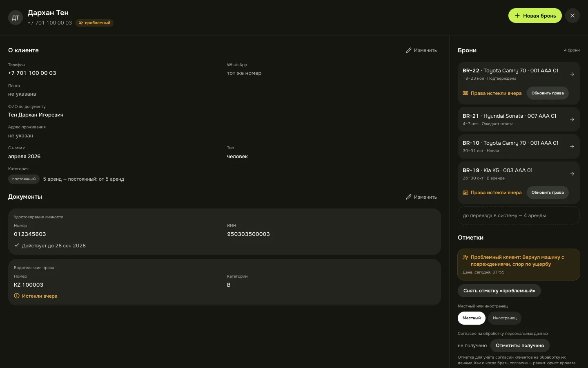Open booking BR-22 arrow icon
The height and width of the screenshot is (368, 588).
coord(572,74)
